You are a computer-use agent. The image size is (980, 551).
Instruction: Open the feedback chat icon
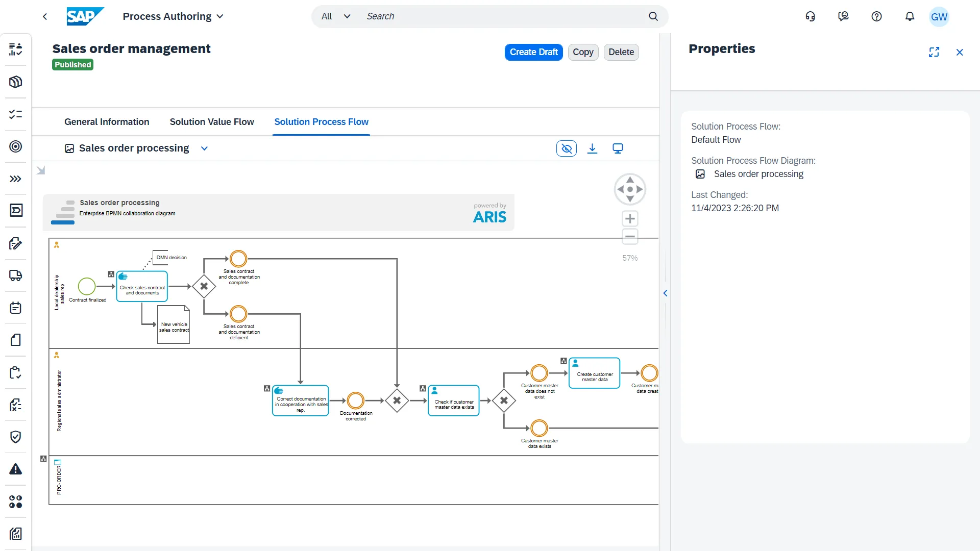(843, 16)
